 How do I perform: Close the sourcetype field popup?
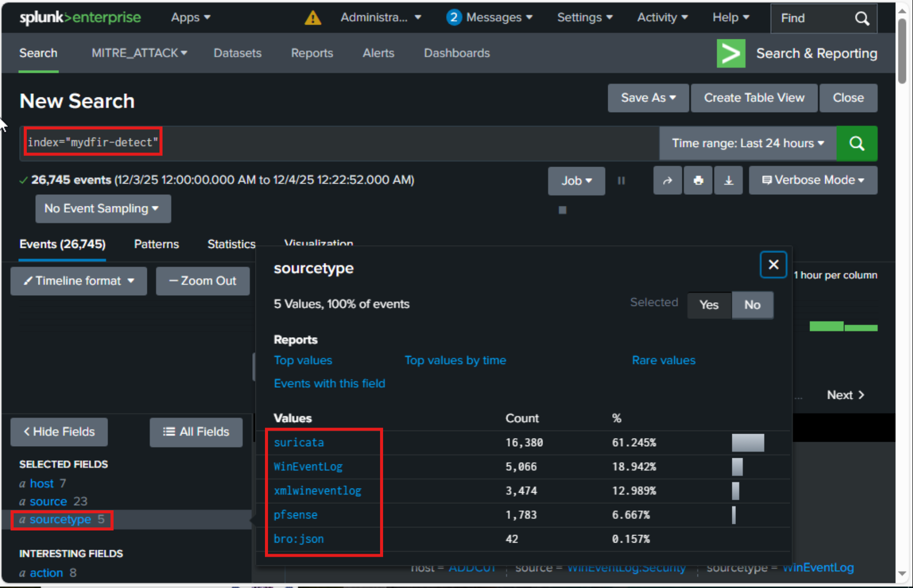pyautogui.click(x=773, y=264)
